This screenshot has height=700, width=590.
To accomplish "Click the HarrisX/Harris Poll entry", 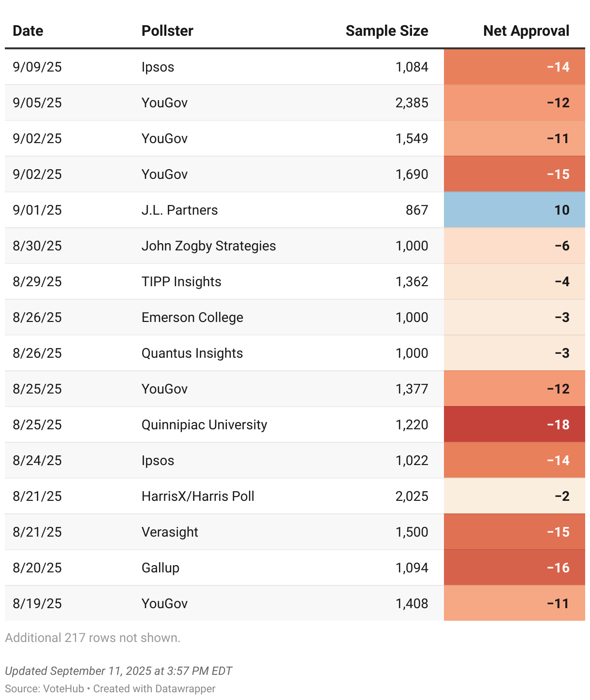I will click(x=198, y=496).
